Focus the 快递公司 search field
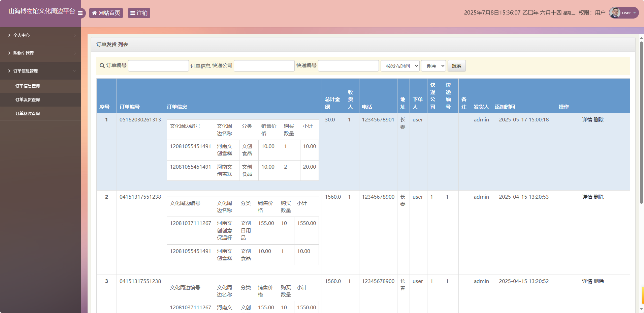The height and width of the screenshot is (313, 644). [x=264, y=66]
